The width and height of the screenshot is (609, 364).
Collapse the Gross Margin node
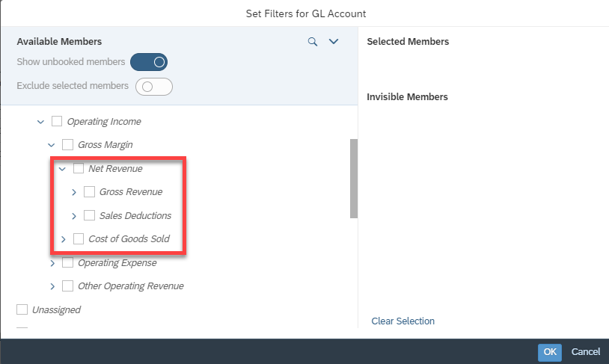point(52,145)
